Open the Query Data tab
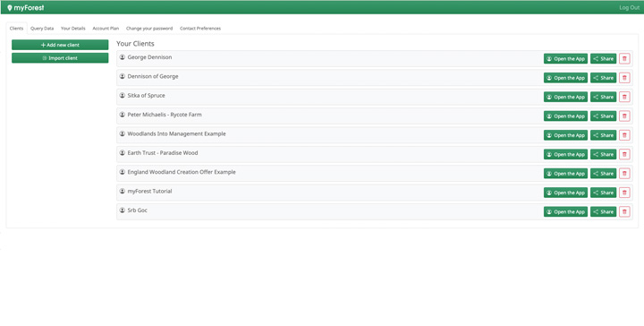Image resolution: width=644 pixels, height=326 pixels. click(42, 29)
